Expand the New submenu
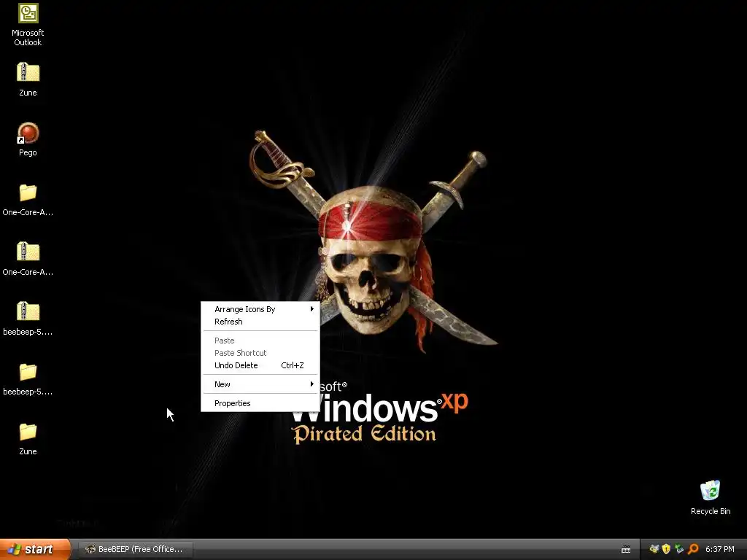This screenshot has width=747, height=560. pyautogui.click(x=260, y=384)
